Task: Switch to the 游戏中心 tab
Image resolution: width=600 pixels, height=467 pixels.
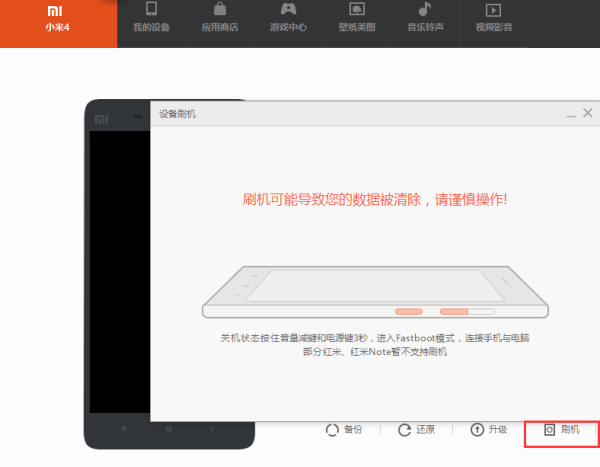Action: [288, 24]
